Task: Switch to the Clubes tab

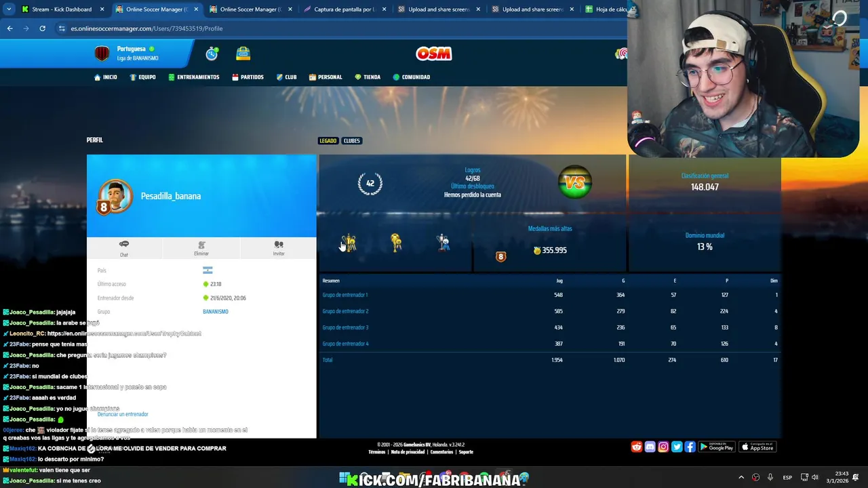Action: 351,141
